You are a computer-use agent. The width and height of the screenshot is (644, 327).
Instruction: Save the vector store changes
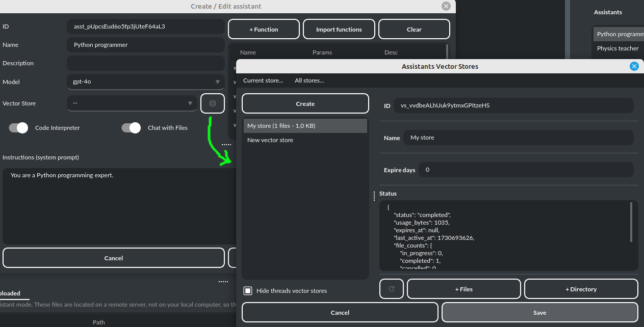pyautogui.click(x=539, y=312)
